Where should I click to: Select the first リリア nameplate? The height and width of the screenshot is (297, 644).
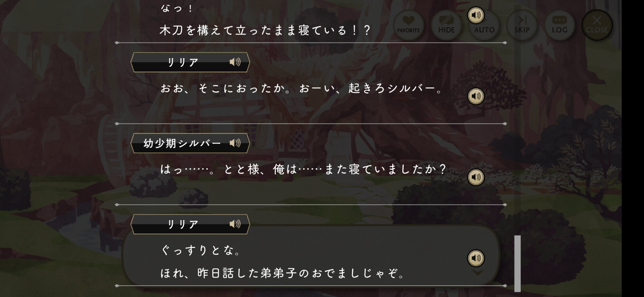[x=190, y=62]
